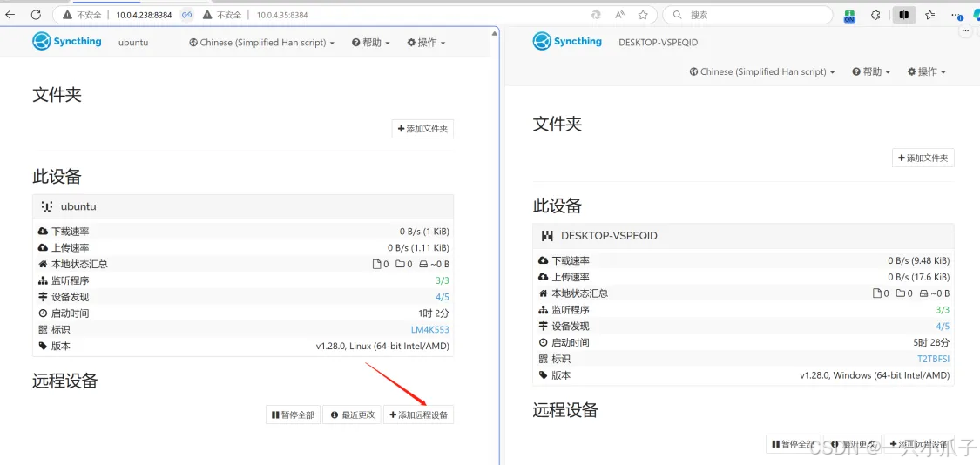
Task: Click 添加远程设备 button in ubuntu pane
Action: [419, 414]
